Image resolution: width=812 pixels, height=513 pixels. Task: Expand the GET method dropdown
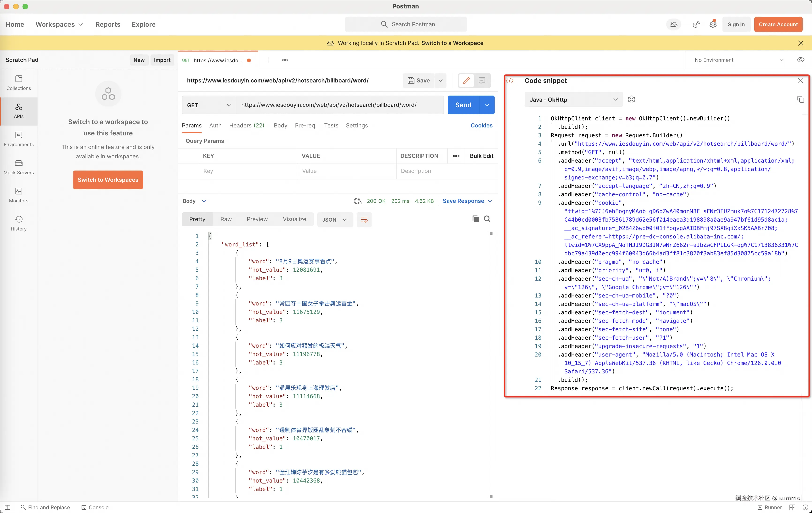[x=209, y=105]
